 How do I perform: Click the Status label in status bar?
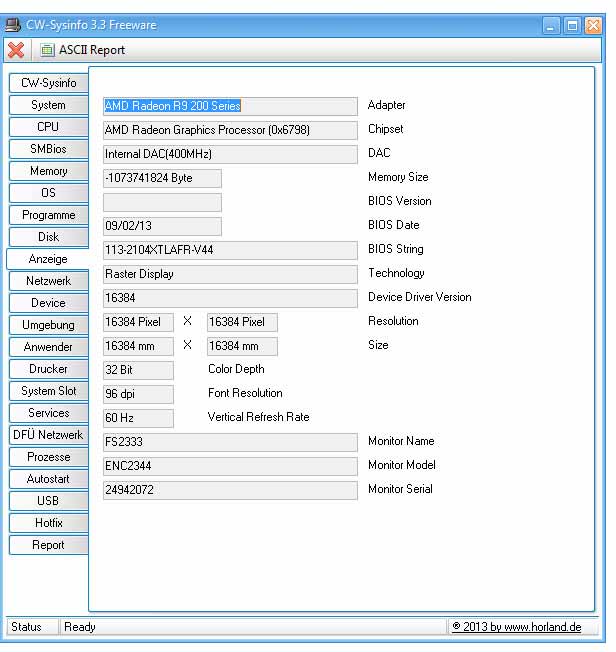coord(26,627)
